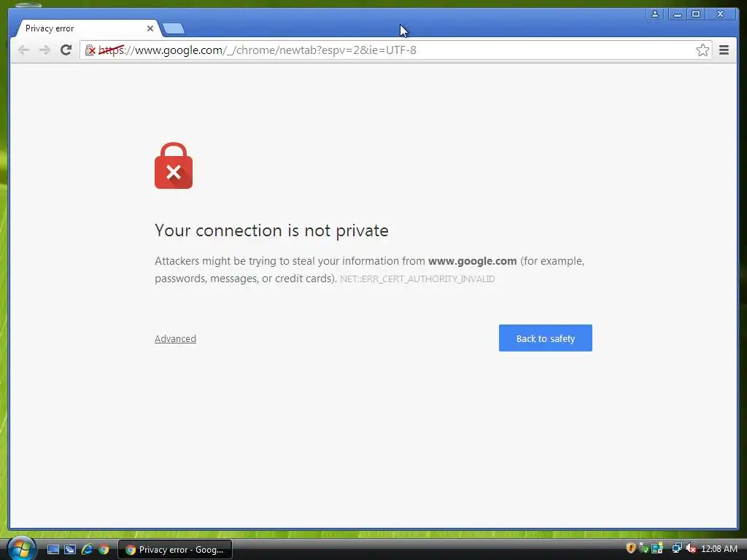Open the Windows Start orb

[21, 548]
